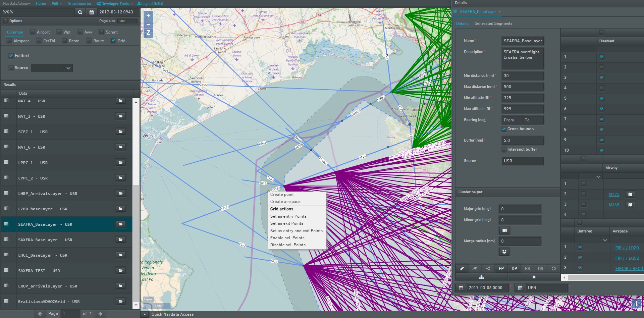Click the Min distance input field
644x318 pixels.
522,76
